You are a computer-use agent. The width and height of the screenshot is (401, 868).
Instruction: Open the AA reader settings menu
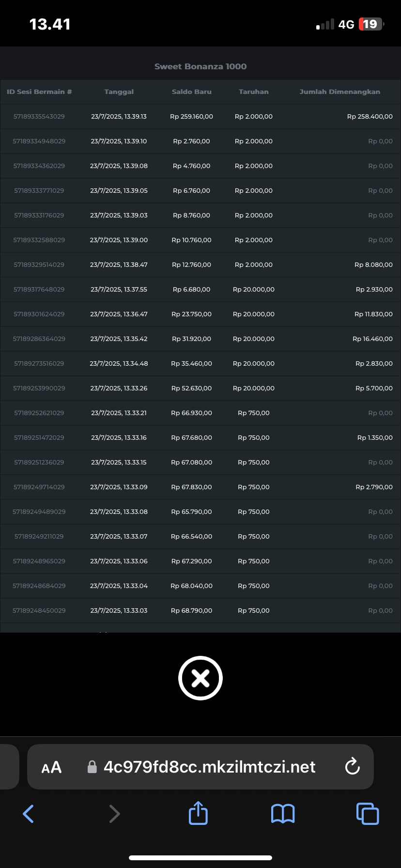tap(51, 767)
